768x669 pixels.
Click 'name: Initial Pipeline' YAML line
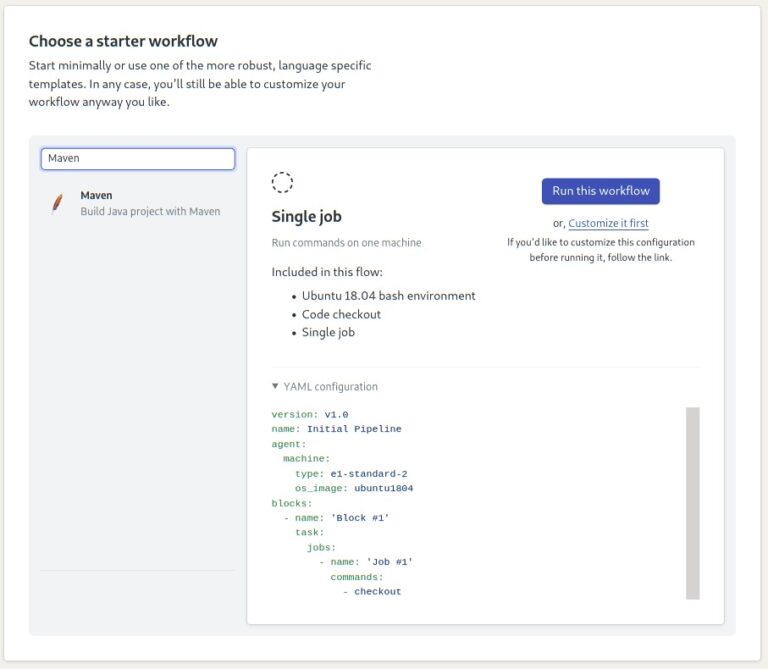336,429
